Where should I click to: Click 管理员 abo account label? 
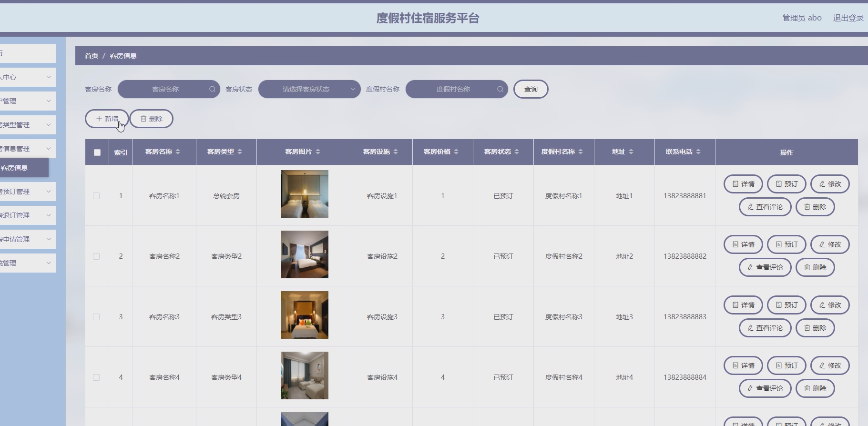coord(802,18)
